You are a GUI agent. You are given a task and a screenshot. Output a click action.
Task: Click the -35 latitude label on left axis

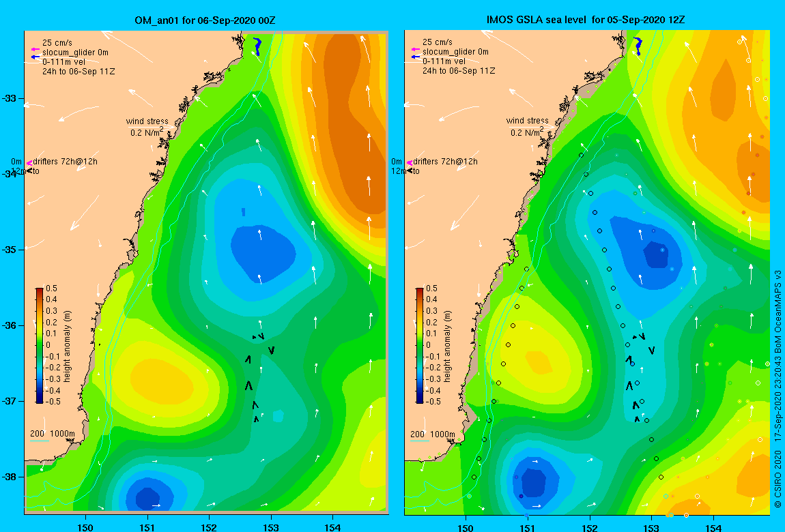(10, 250)
